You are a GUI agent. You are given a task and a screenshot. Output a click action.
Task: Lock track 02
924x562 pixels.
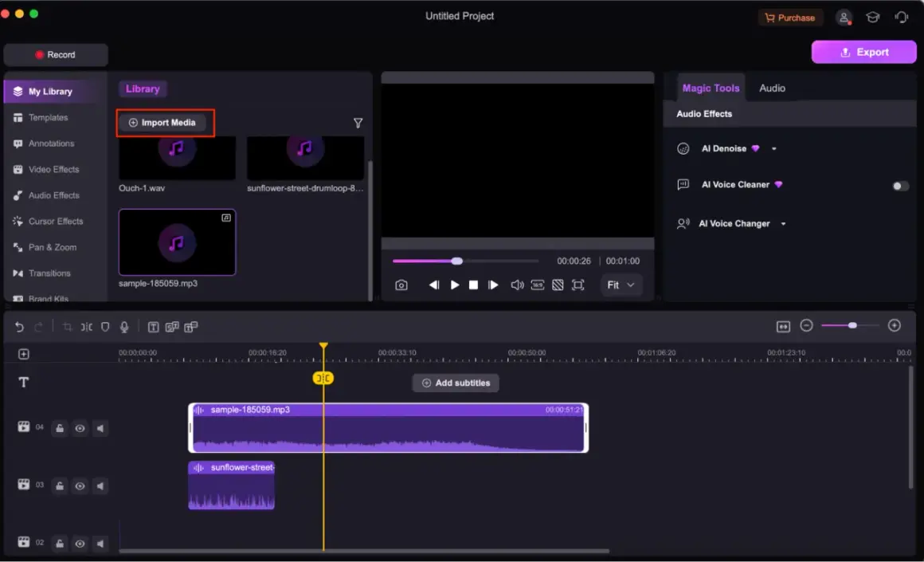(60, 543)
